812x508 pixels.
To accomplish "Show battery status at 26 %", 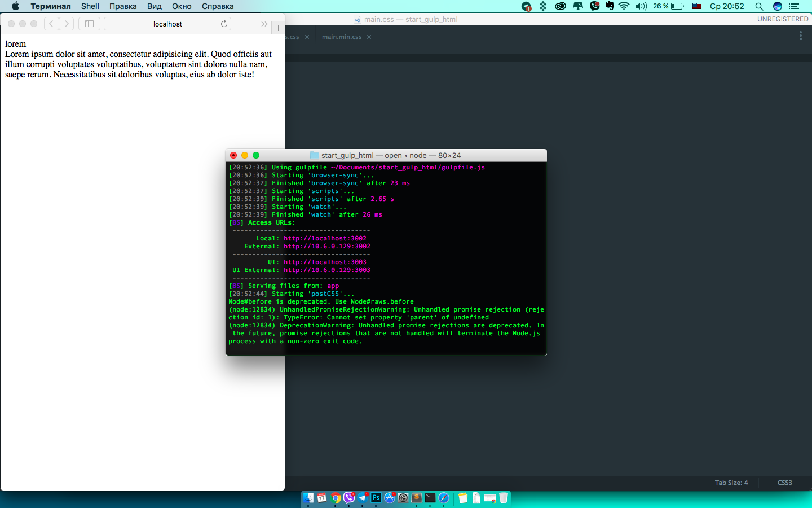I will tap(668, 6).
